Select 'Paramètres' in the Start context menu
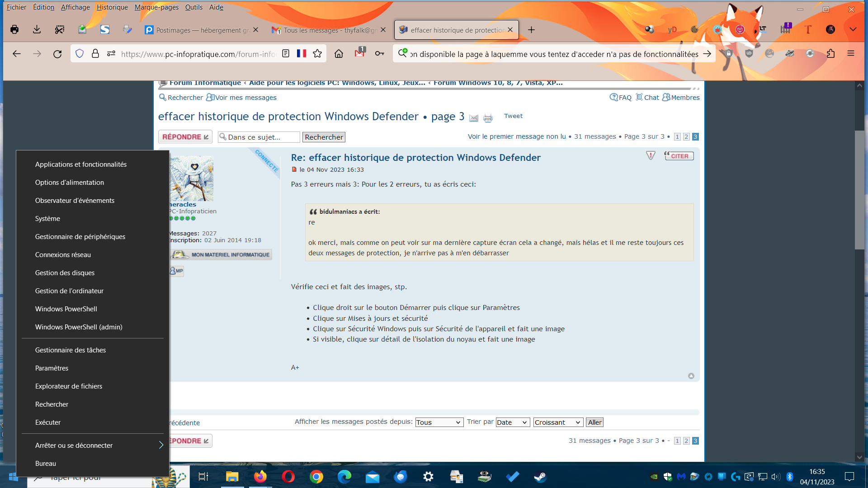 [52, 368]
